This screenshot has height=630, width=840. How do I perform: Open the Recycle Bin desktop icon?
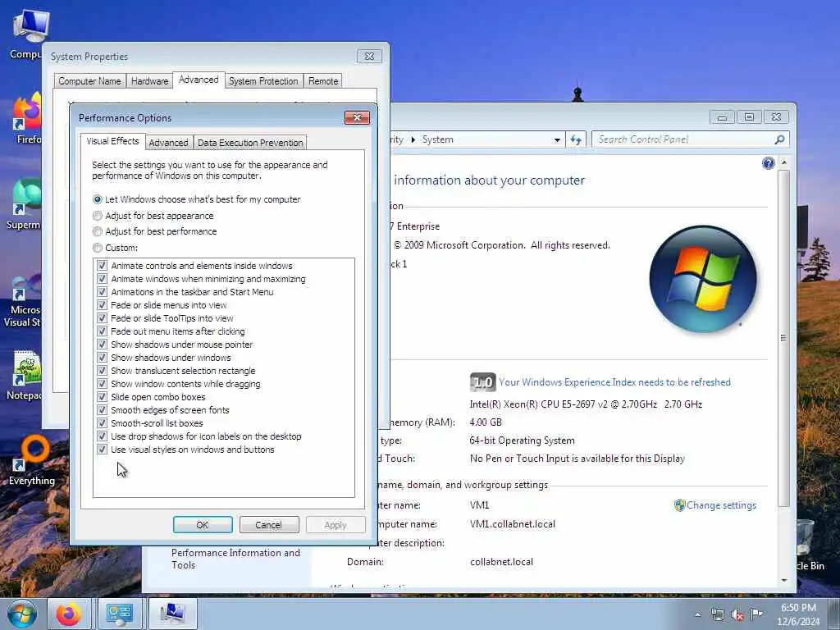point(809,544)
